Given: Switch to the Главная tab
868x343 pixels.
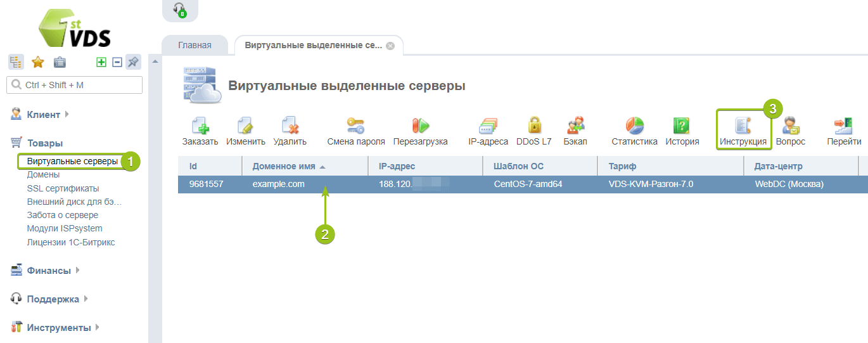Looking at the screenshot, I should coord(195,46).
